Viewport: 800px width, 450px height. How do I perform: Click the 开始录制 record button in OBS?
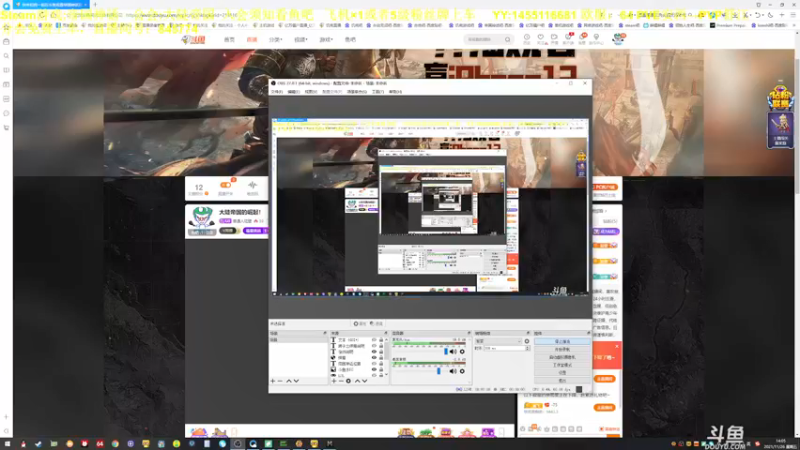click(562, 349)
